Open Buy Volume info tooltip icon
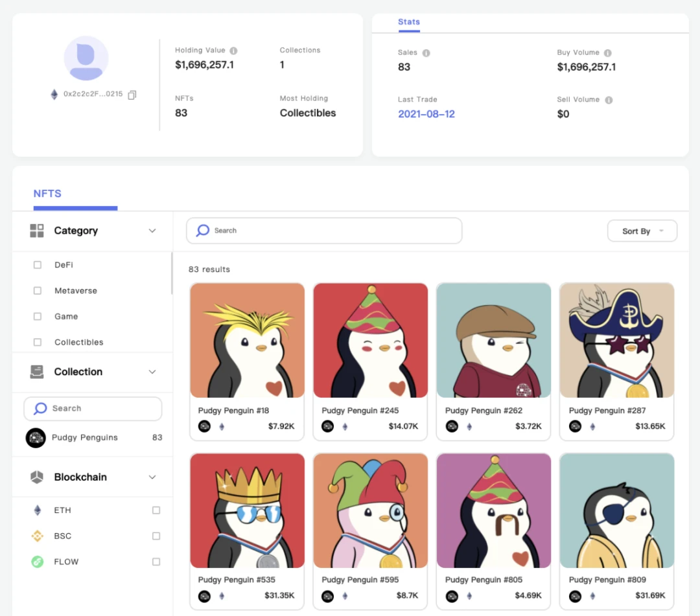700x616 pixels. pos(607,53)
